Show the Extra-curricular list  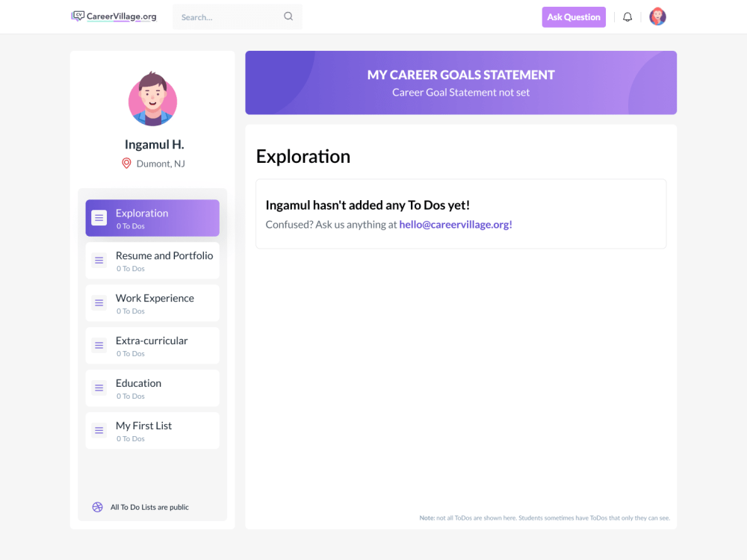152,345
